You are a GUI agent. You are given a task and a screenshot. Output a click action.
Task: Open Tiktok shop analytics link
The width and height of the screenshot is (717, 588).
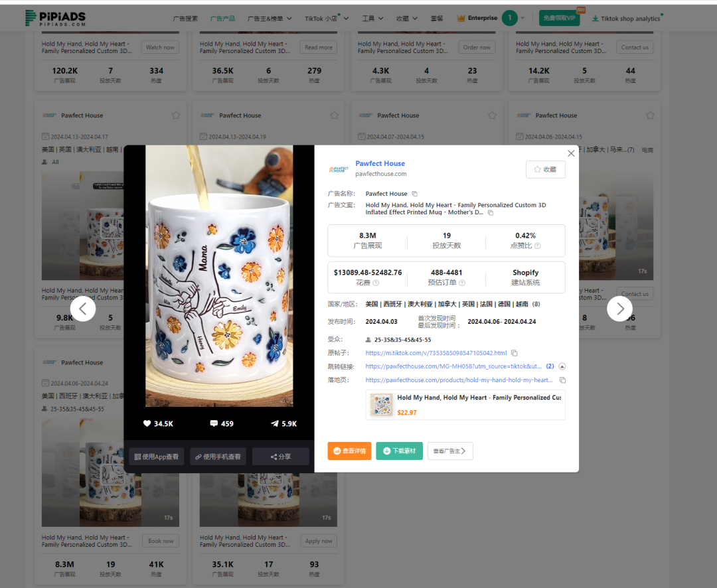pyautogui.click(x=626, y=19)
